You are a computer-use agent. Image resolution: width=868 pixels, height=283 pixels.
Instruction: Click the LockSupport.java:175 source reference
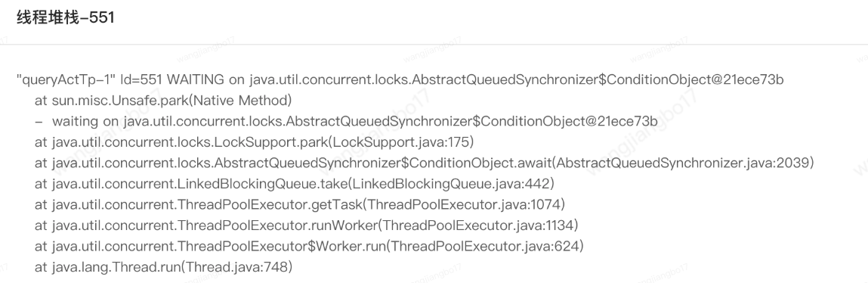(401, 142)
